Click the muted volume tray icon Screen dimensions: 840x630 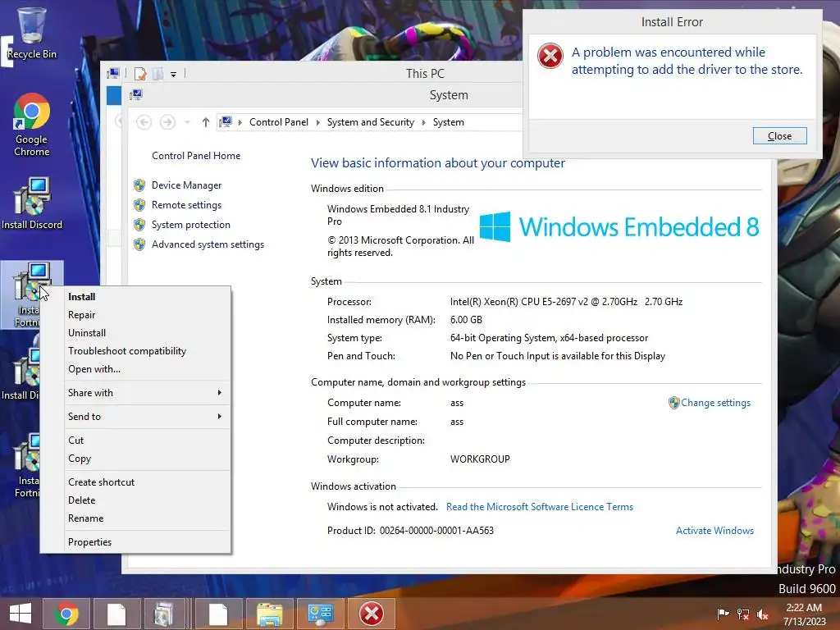pyautogui.click(x=763, y=614)
